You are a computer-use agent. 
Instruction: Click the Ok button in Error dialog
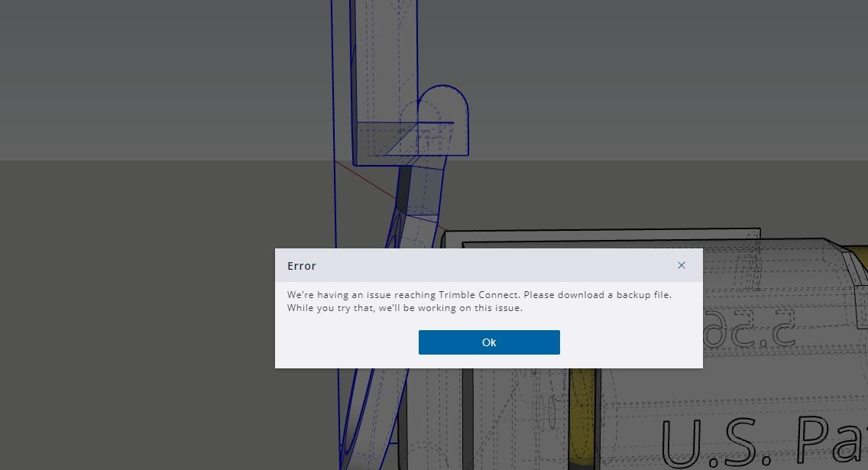(489, 342)
